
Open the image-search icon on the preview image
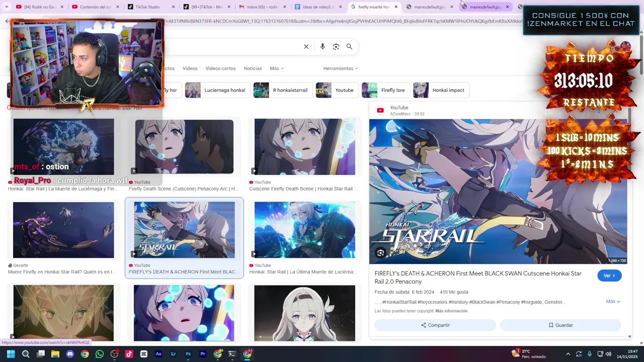381,253
